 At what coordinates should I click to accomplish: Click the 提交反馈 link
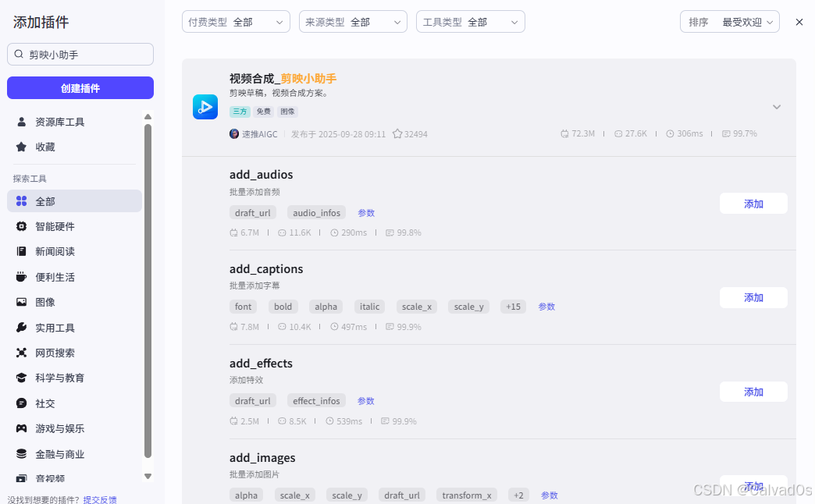pyautogui.click(x=100, y=499)
